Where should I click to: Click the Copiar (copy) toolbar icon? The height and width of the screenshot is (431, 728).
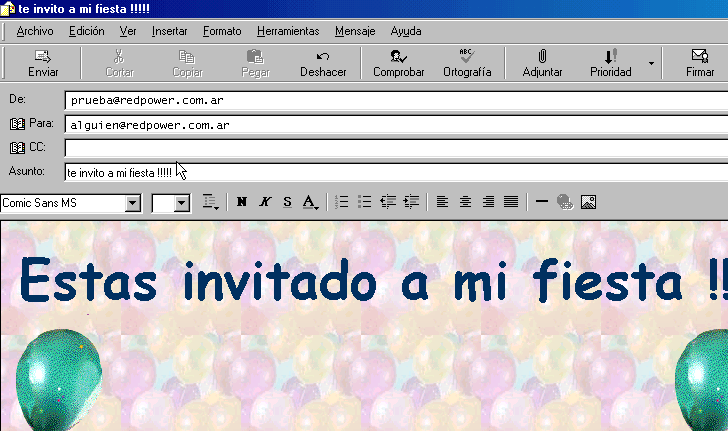(187, 63)
